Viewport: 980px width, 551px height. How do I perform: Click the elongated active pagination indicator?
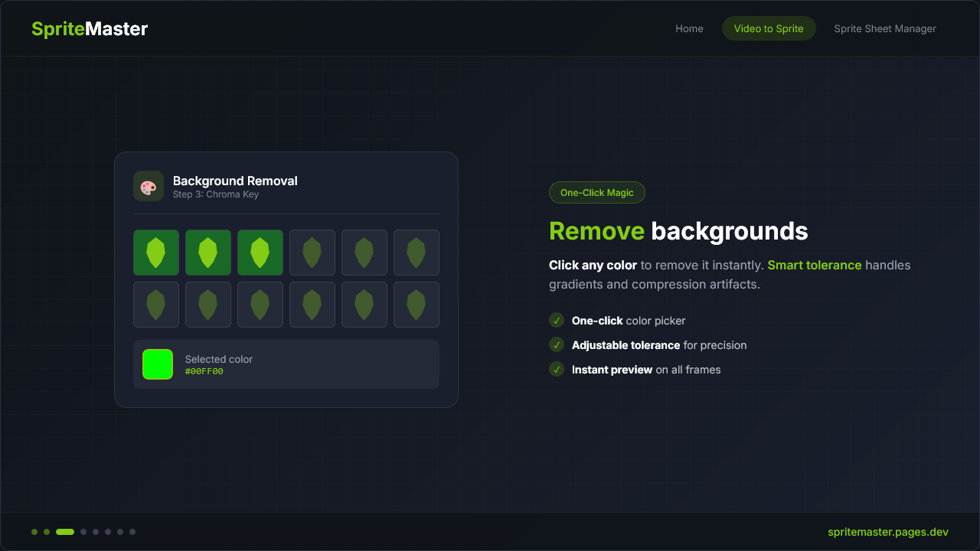point(64,531)
